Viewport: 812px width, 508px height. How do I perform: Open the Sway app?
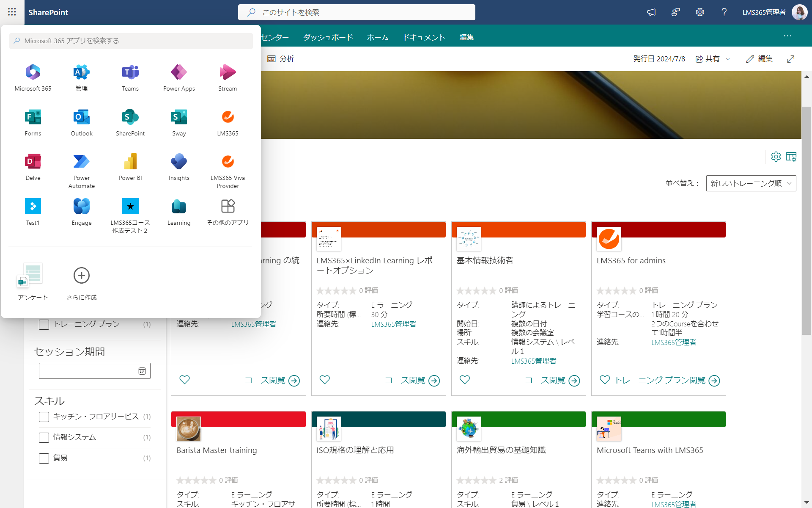click(179, 122)
